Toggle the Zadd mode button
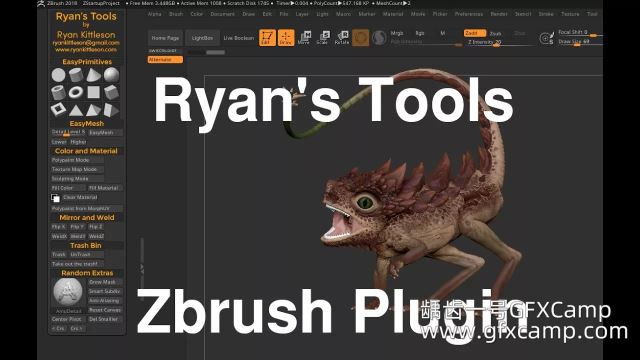 [x=475, y=33]
